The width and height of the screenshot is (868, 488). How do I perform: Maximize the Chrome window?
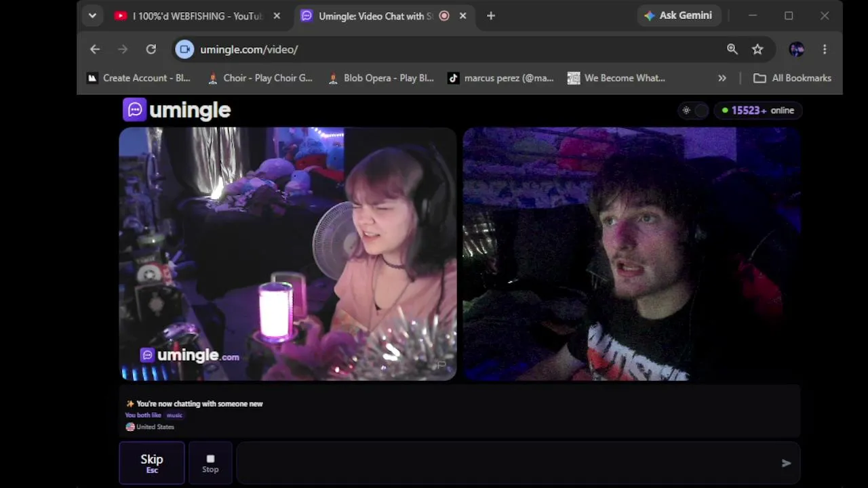point(789,16)
